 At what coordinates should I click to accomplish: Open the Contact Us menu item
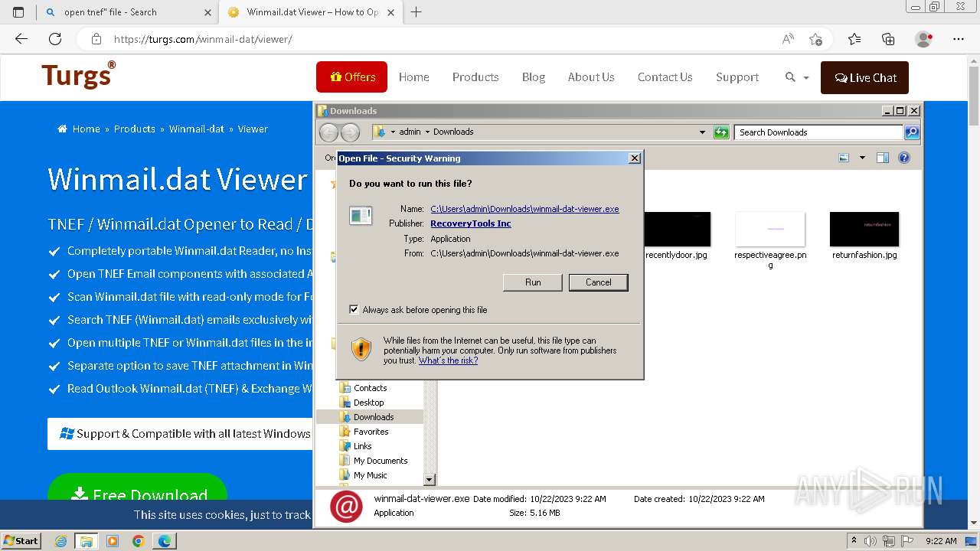click(x=665, y=77)
